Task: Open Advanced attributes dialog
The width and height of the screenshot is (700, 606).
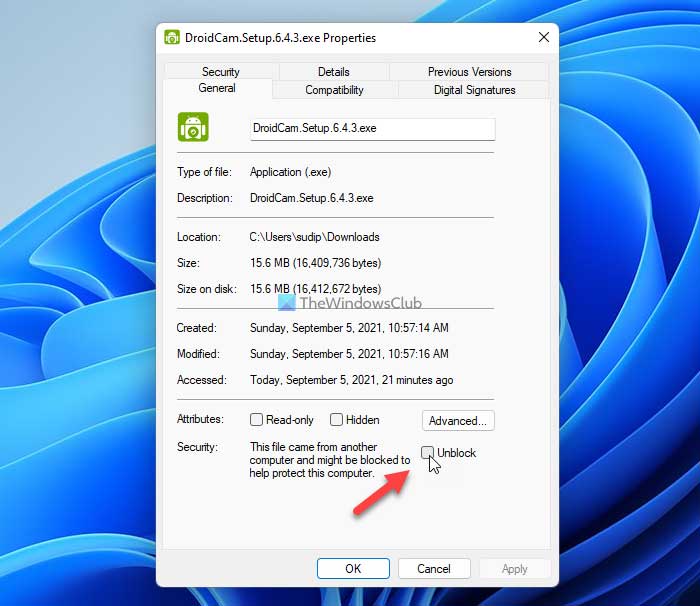Action: tap(458, 421)
